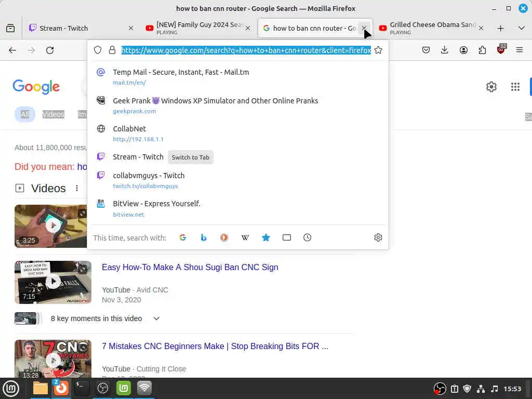
Task: Open the Downloads panel
Action: 445,50
